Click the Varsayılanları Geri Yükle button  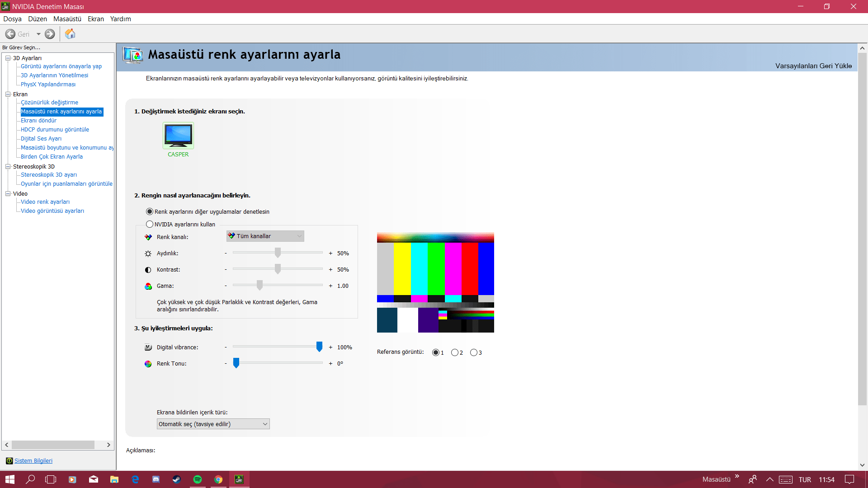pos(813,66)
